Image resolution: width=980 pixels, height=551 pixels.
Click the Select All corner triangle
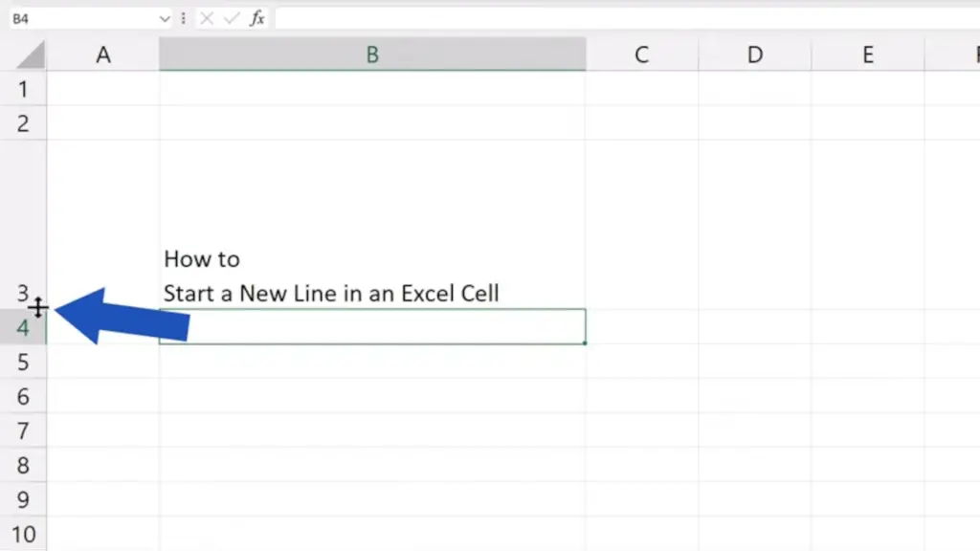click(x=30, y=55)
